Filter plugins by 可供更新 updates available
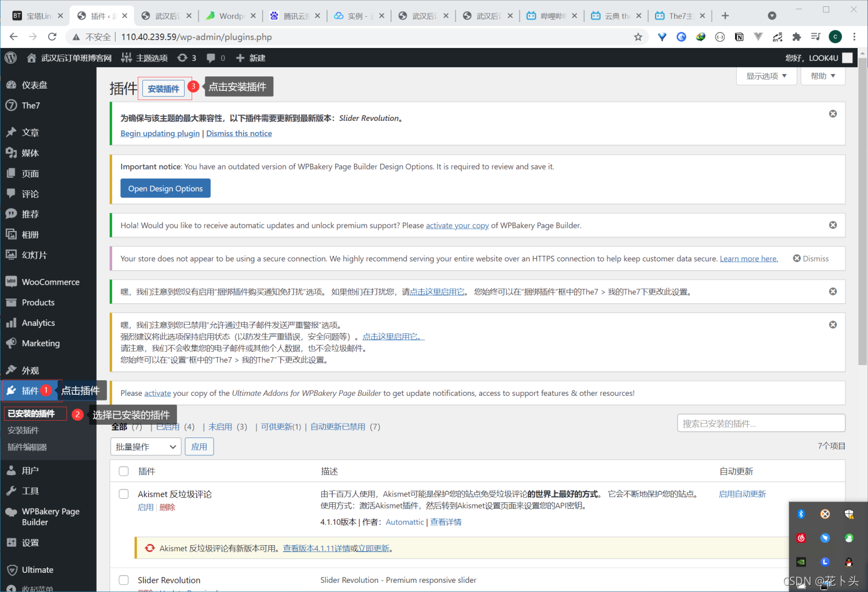Image resolution: width=868 pixels, height=592 pixels. point(281,427)
